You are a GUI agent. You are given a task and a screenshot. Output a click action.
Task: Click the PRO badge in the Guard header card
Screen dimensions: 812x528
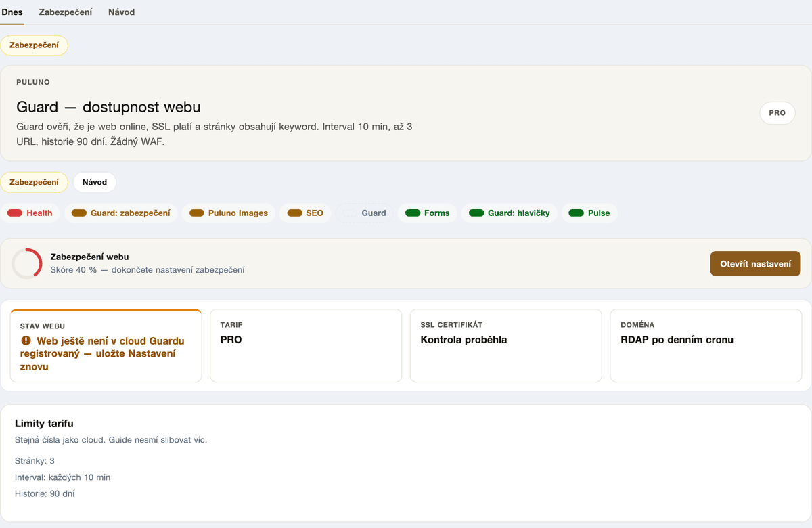coord(777,113)
